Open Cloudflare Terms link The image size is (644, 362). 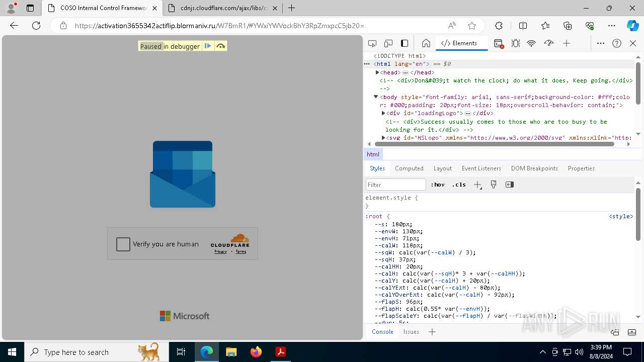pos(241,251)
